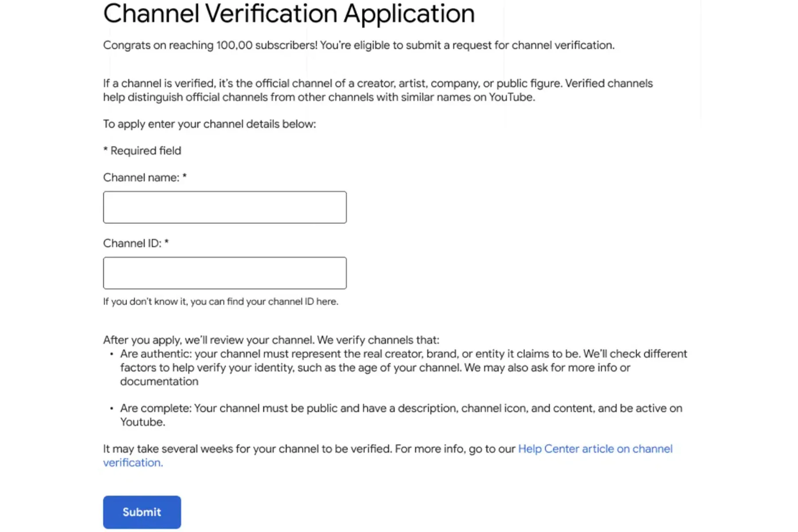The width and height of the screenshot is (798, 532).
Task: Focus the Channel ID text box
Action: tap(225, 273)
